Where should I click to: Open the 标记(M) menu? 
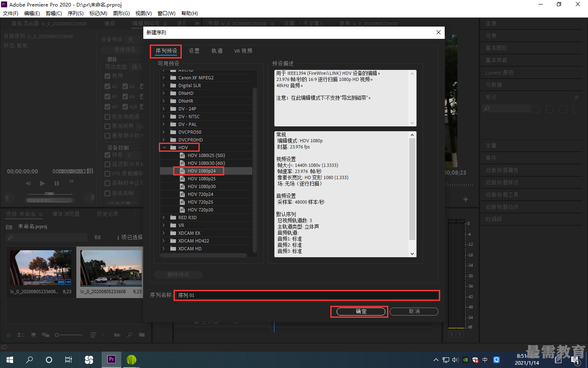tap(98, 13)
